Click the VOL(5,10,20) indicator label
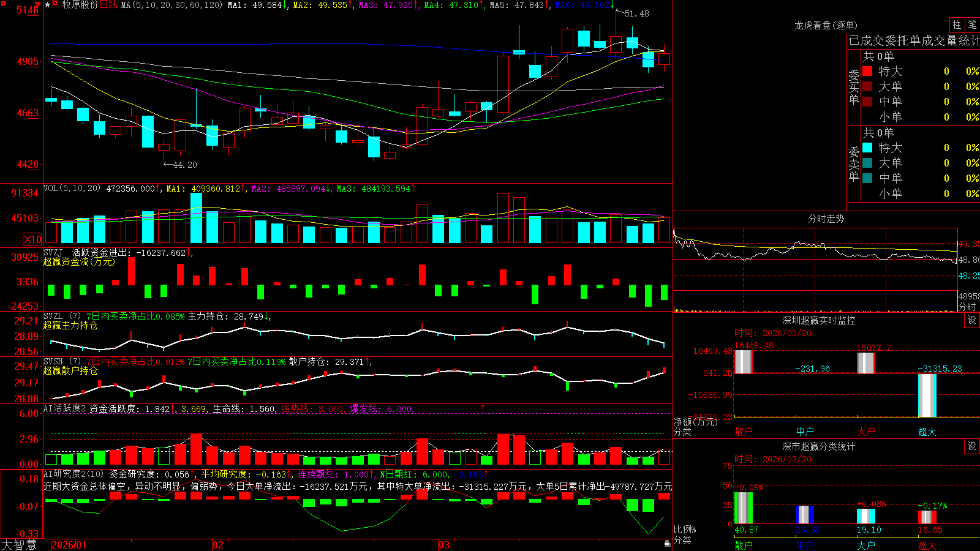980x551 pixels. 72,189
